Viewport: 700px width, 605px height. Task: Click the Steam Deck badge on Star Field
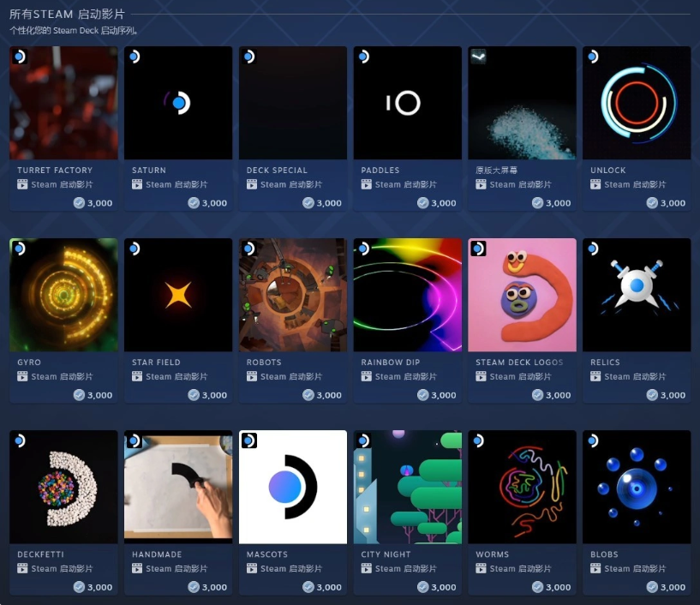pyautogui.click(x=135, y=249)
